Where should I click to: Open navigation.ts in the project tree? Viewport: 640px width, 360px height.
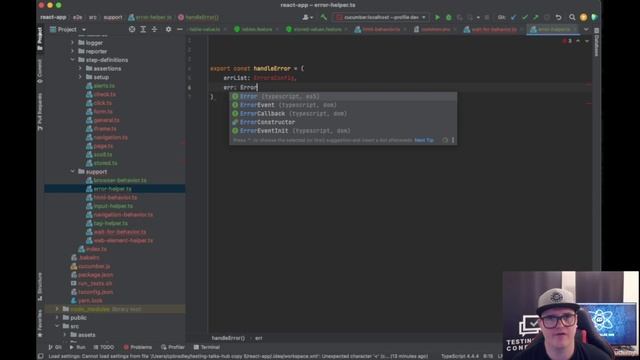(107, 137)
